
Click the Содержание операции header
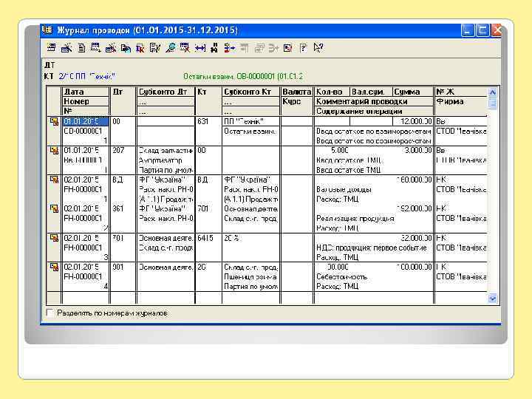374,111
